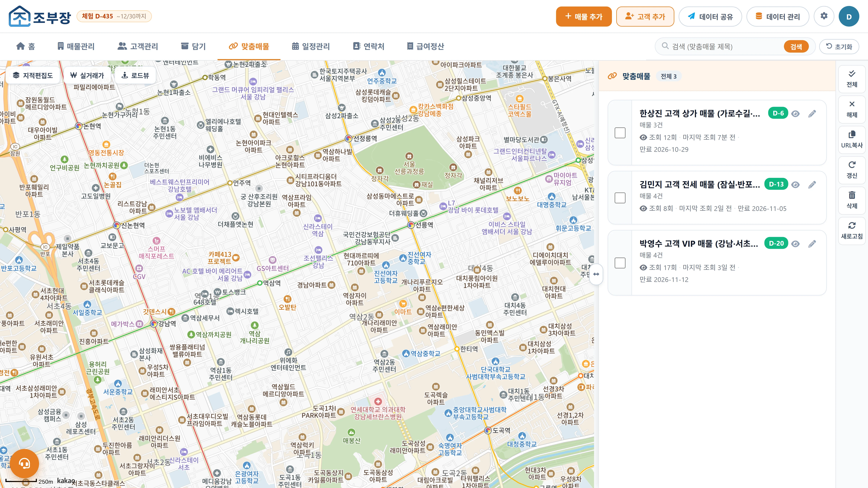Click the 맞춤매물 panel header link icon
The image size is (868, 488).
coord(612,76)
